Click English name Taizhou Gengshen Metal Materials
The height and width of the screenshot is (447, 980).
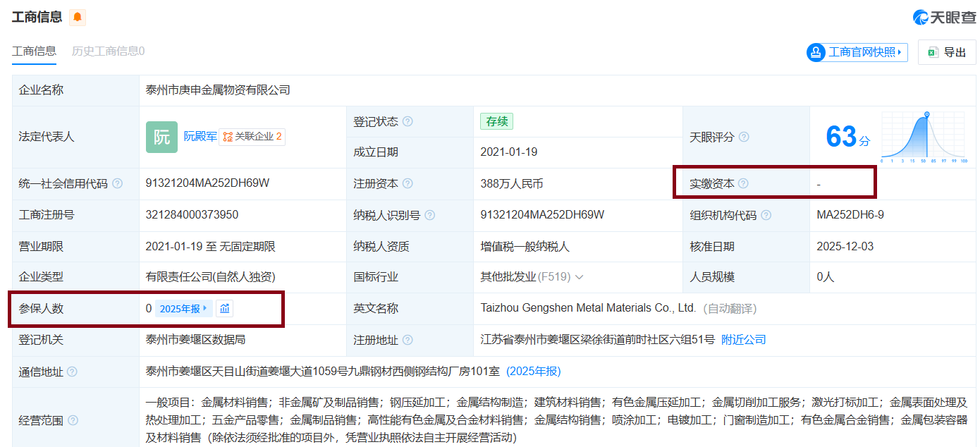(588, 308)
